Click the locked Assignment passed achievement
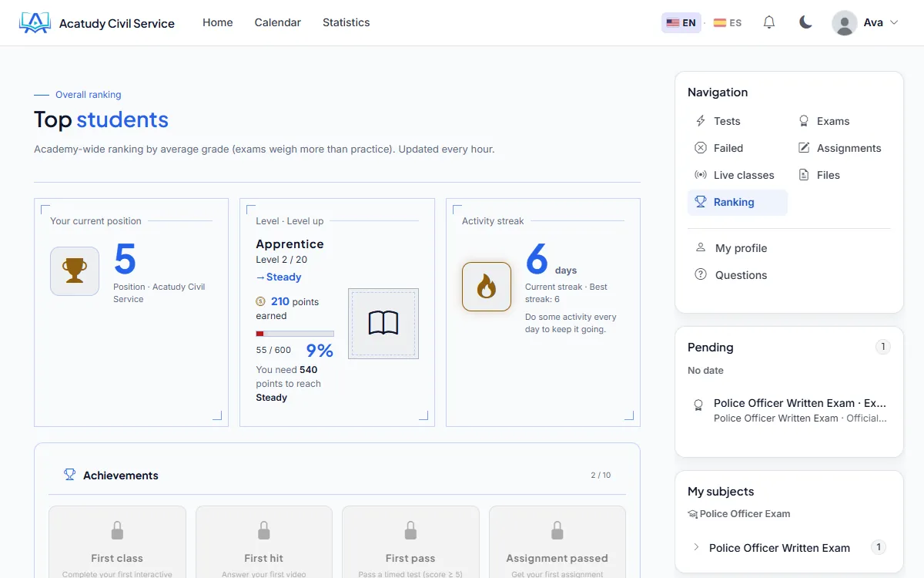The height and width of the screenshot is (578, 924). click(557, 542)
